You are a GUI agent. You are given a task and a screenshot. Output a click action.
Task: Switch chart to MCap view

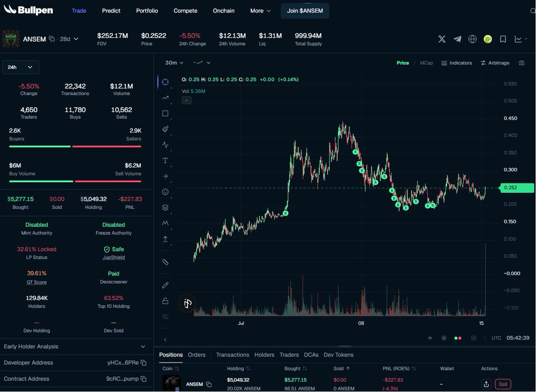[427, 63]
